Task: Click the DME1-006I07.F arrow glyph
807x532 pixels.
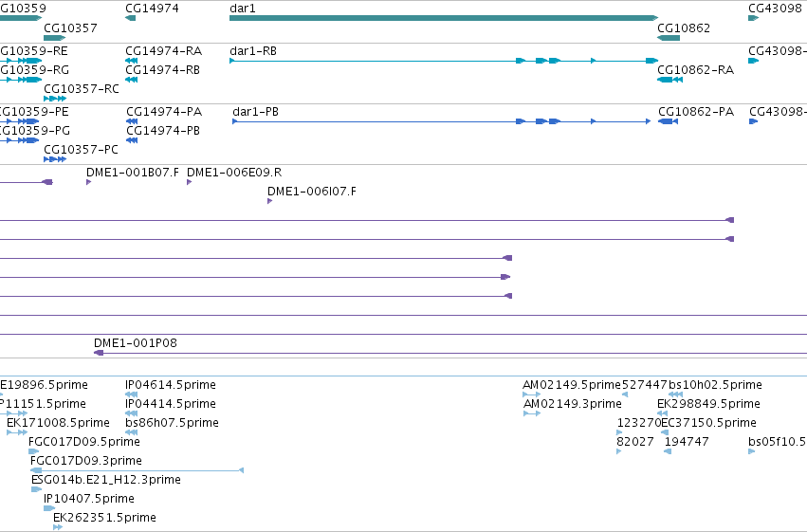Action: tap(269, 201)
